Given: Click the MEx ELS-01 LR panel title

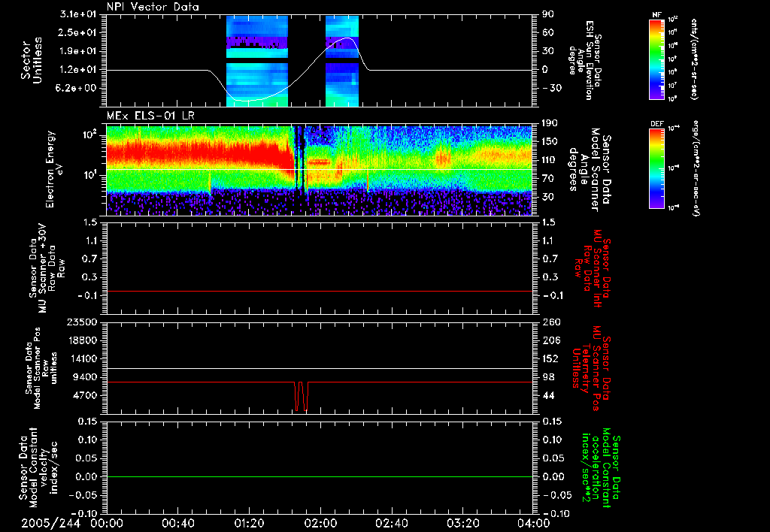Looking at the screenshot, I should pyautogui.click(x=150, y=116).
